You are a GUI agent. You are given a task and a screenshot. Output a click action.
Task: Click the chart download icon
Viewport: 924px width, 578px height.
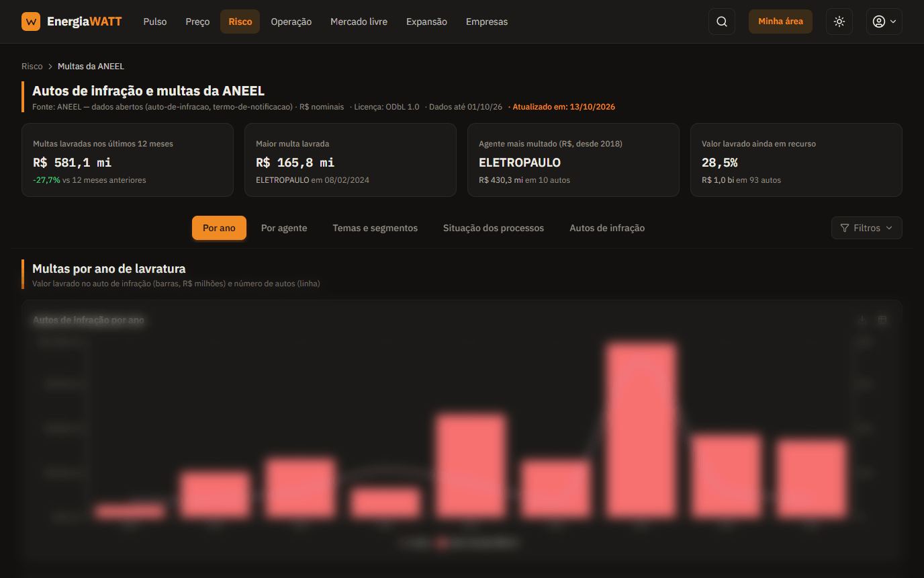pyautogui.click(x=862, y=320)
